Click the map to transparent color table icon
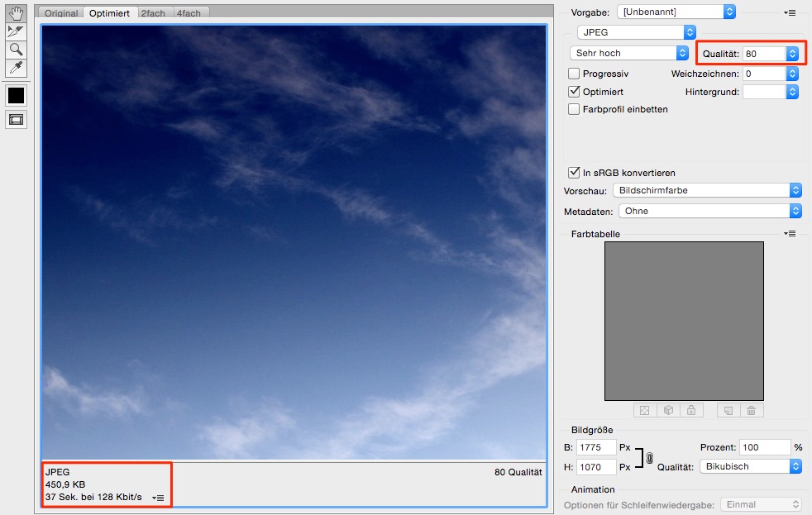This screenshot has width=812, height=515. [x=645, y=411]
